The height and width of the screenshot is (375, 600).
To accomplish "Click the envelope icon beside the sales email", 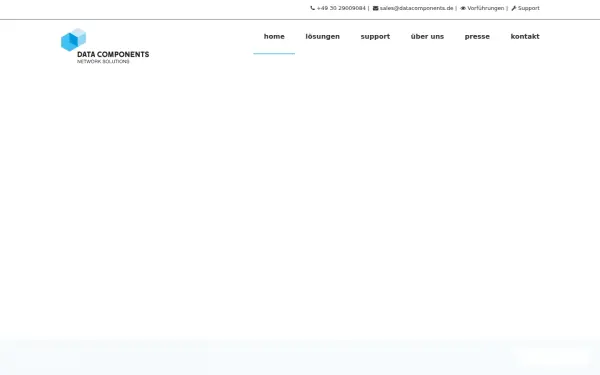I will coord(375,8).
